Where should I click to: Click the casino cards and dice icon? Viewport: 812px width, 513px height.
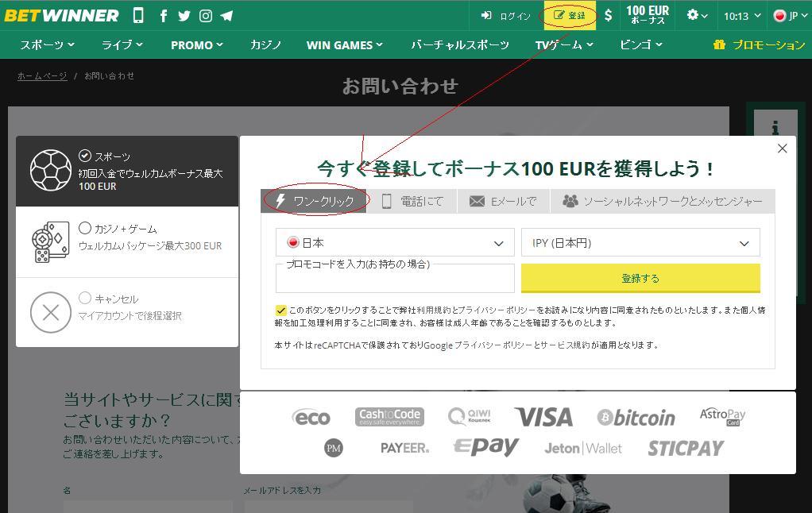click(50, 241)
